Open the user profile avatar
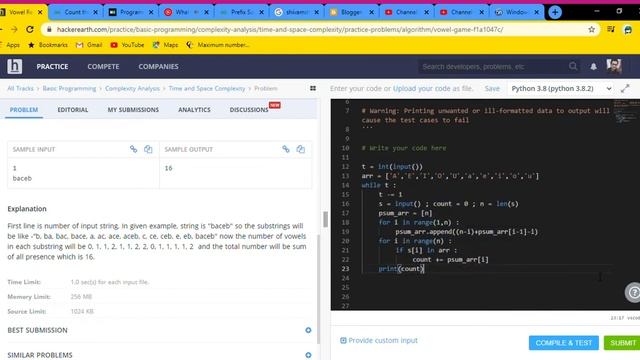The image size is (640, 360). coord(614,66)
